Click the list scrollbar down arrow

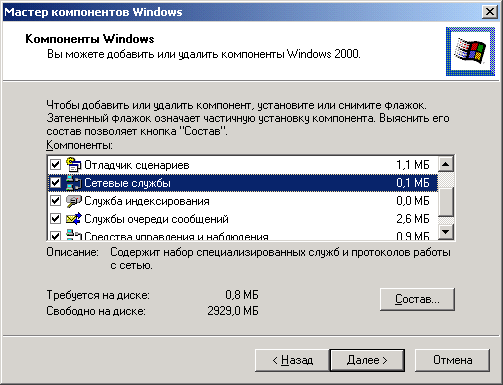pos(446,231)
